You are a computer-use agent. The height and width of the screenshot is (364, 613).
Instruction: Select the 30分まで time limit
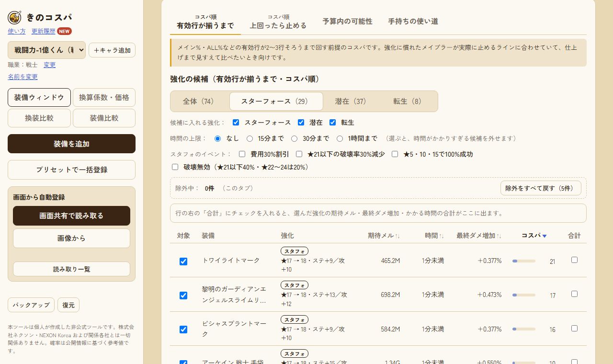(x=295, y=138)
